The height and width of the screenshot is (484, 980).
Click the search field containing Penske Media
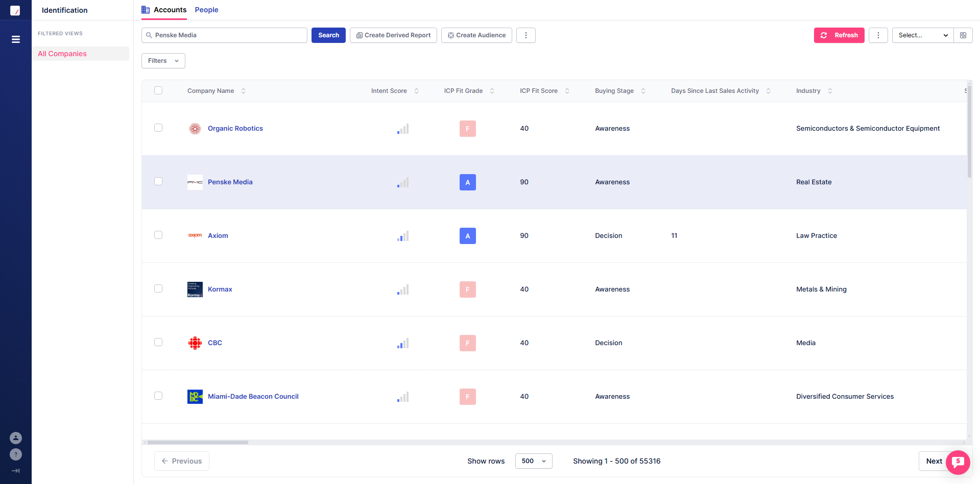[x=224, y=35]
